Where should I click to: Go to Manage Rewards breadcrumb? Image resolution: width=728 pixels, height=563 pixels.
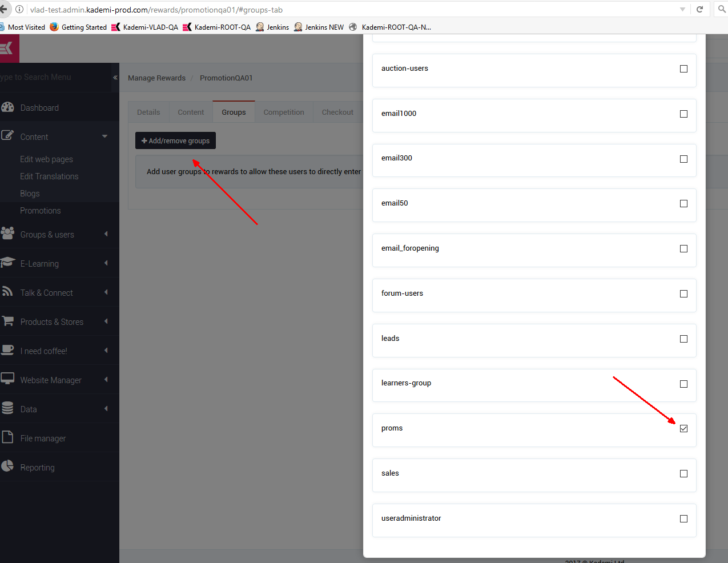[156, 78]
